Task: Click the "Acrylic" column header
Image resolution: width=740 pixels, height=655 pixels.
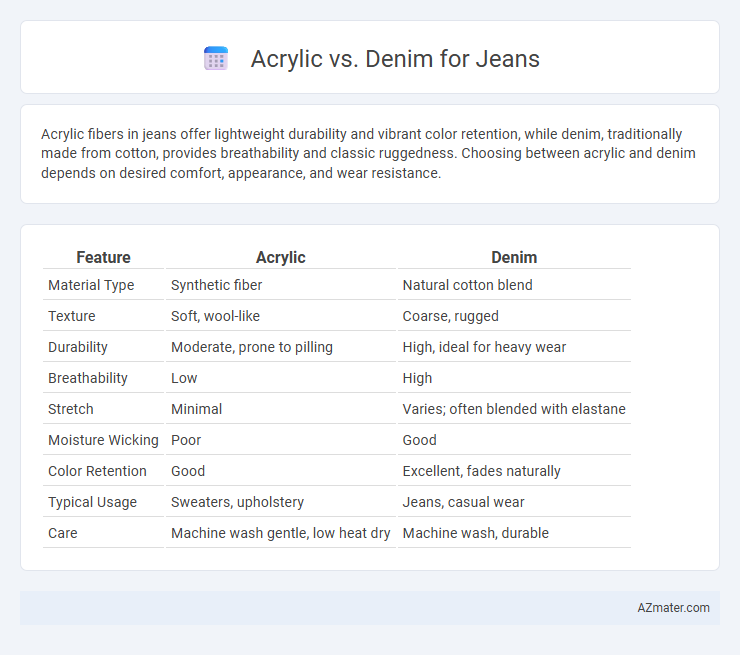Action: click(x=280, y=257)
